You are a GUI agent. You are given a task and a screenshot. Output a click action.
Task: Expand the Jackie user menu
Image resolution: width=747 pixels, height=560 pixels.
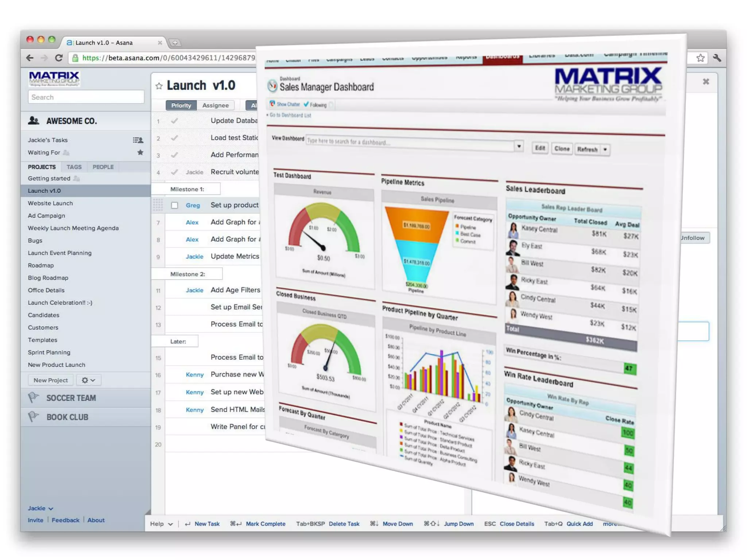point(40,508)
